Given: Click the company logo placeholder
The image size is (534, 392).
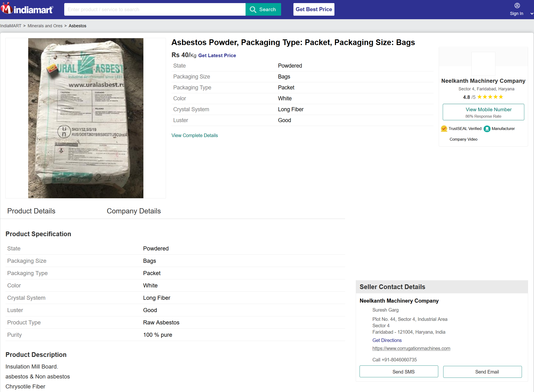Looking at the screenshot, I should pos(483,64).
